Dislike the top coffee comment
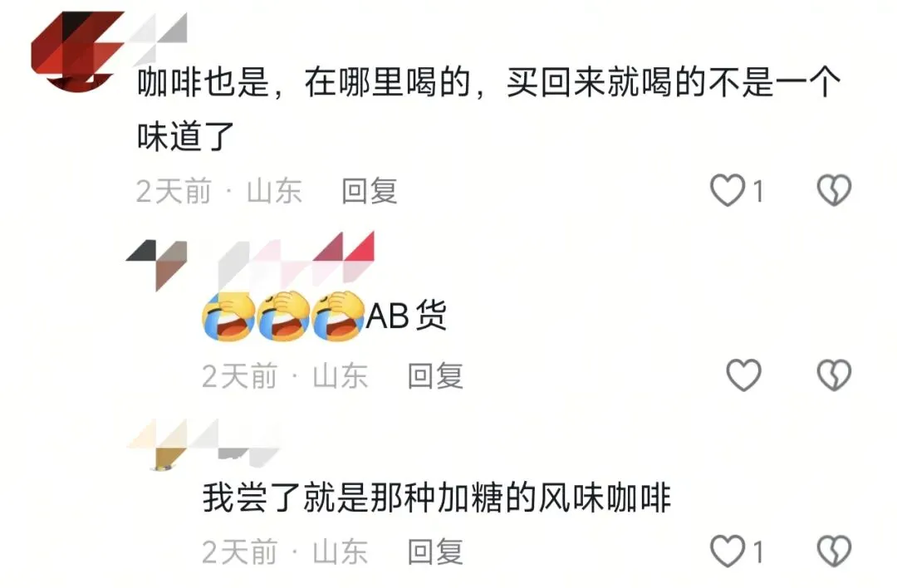Image resolution: width=897 pixels, height=588 pixels. [834, 190]
